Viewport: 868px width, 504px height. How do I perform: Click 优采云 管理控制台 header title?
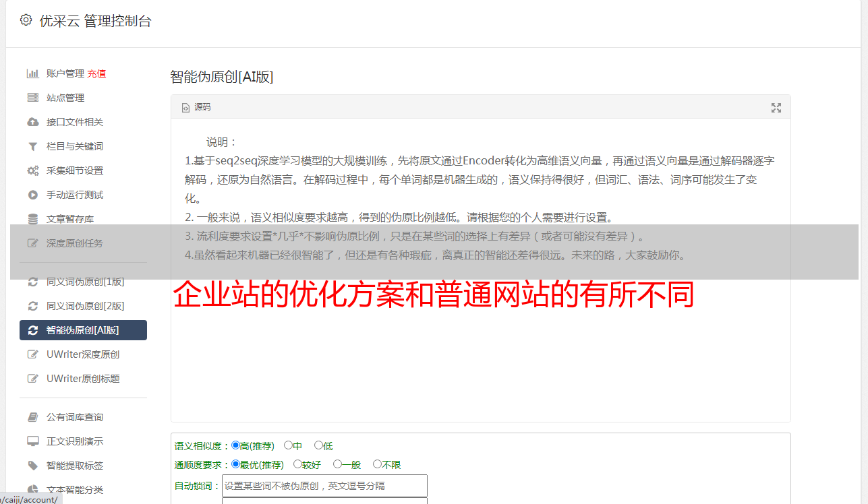point(95,21)
